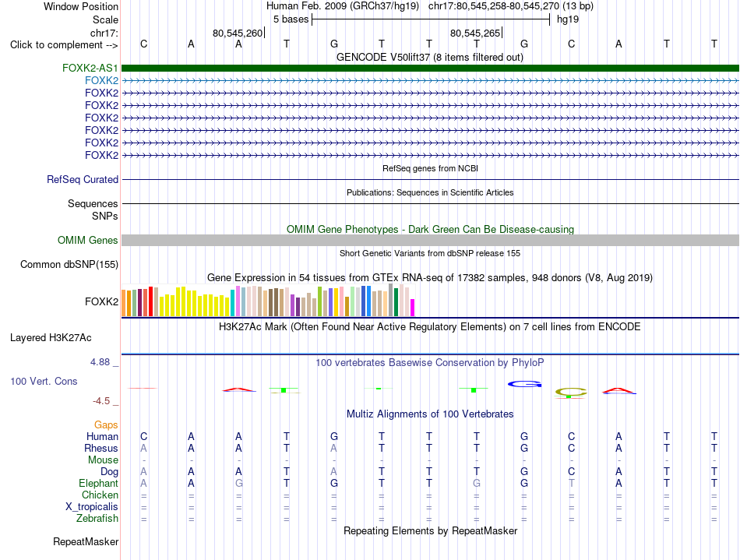Image resolution: width=740 pixels, height=560 pixels.
Task: Click the Human alignment row label
Action: coord(102,436)
